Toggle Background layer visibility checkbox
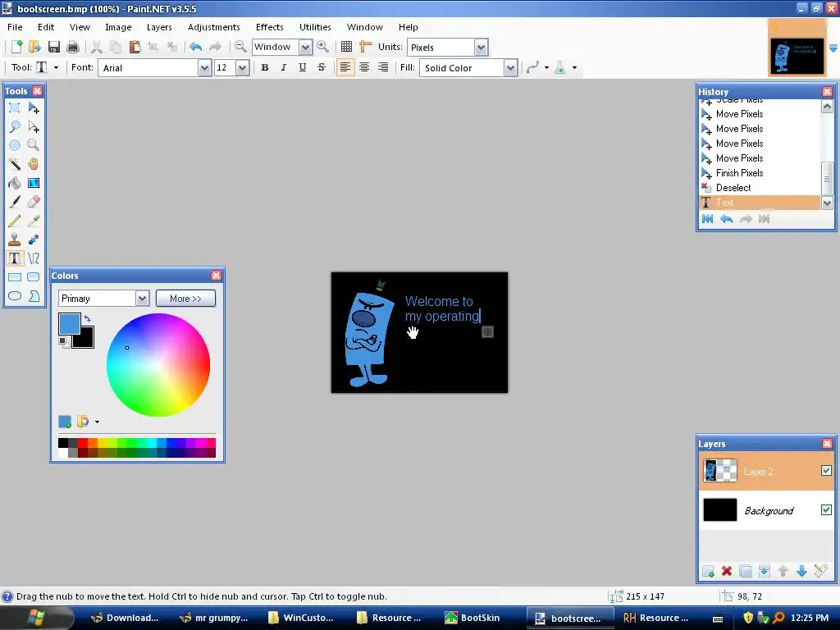 [x=826, y=509]
